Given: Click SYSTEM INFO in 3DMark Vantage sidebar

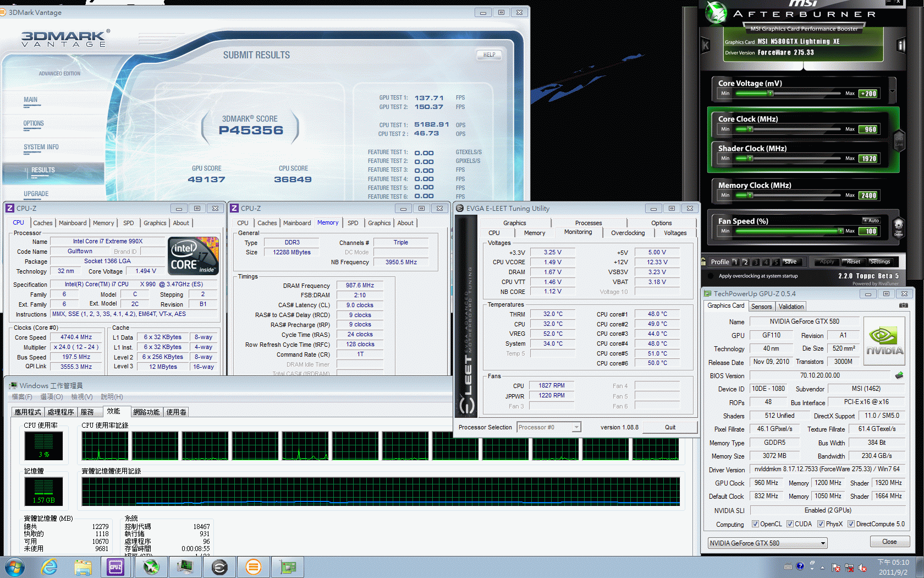Looking at the screenshot, I should pyautogui.click(x=41, y=147).
